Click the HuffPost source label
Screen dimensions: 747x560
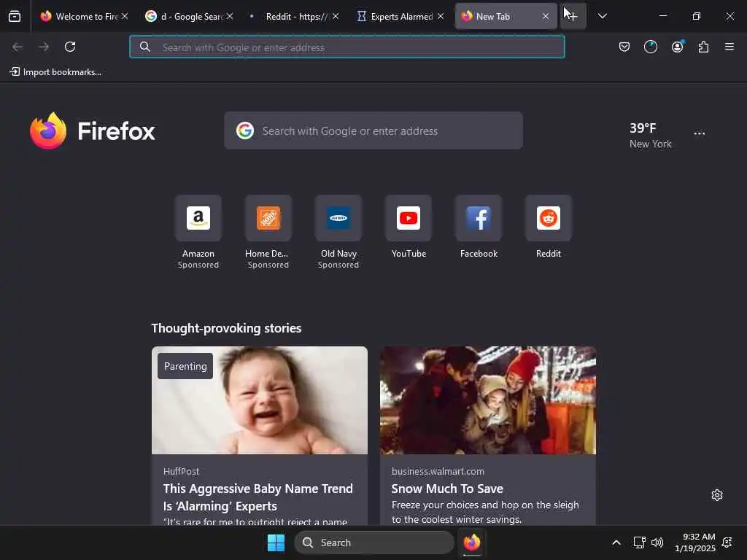pos(181,471)
